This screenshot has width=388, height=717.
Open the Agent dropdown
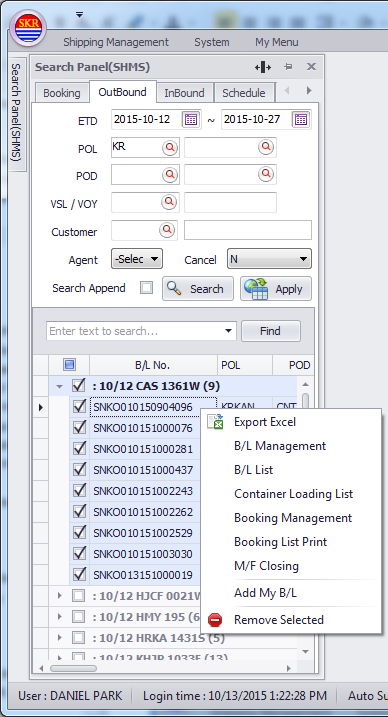[x=137, y=259]
